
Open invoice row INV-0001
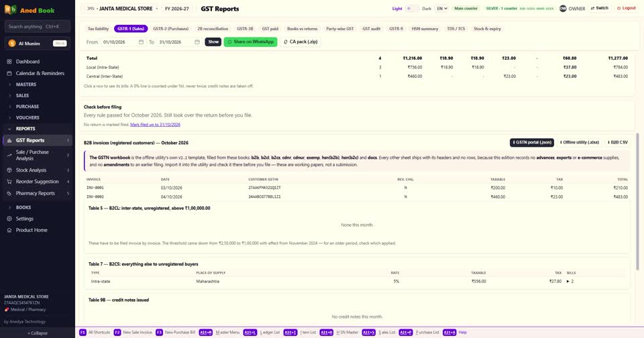(357, 188)
